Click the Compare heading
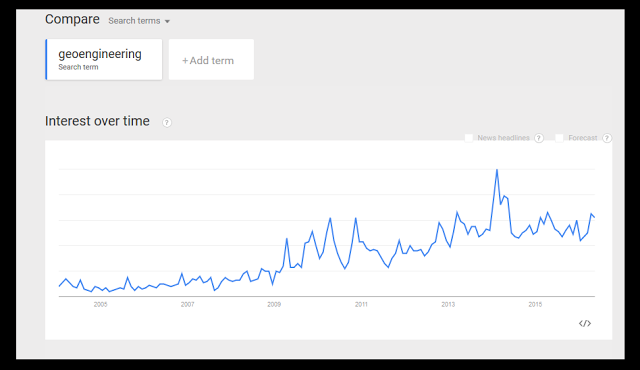Screen dimensions: 640x370 click(x=72, y=19)
